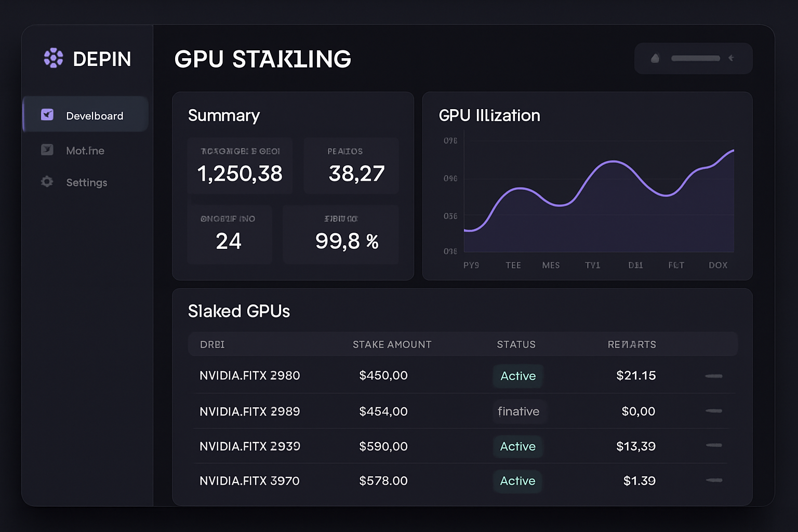
Task: Click the Mot.fne bird icon
Action: point(47,150)
